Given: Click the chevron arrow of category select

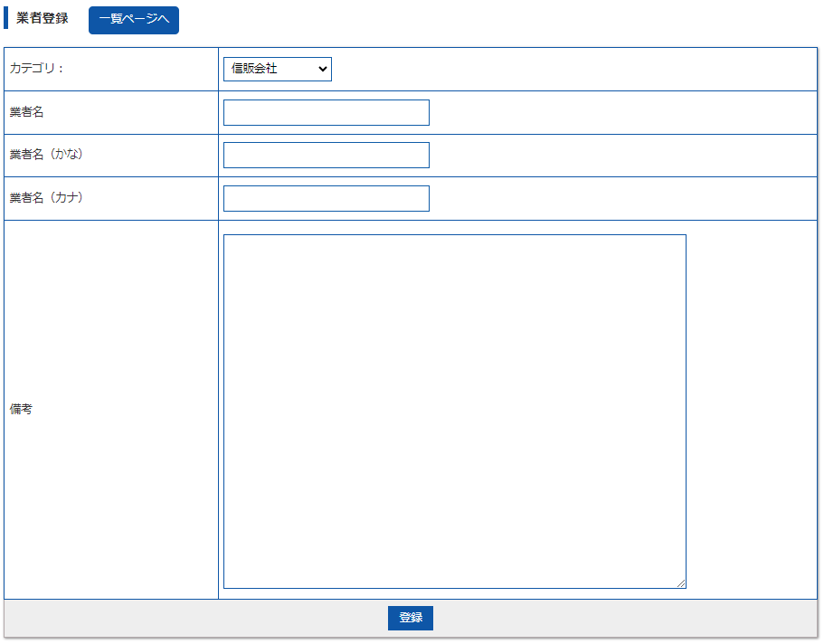Looking at the screenshot, I should point(322,69).
